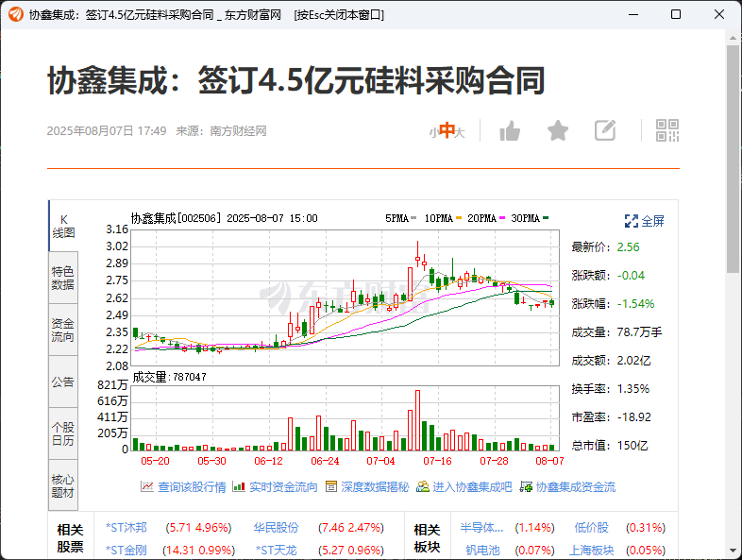Click table icon beside 深度数据揭秘
The height and width of the screenshot is (560, 742).
point(331,486)
